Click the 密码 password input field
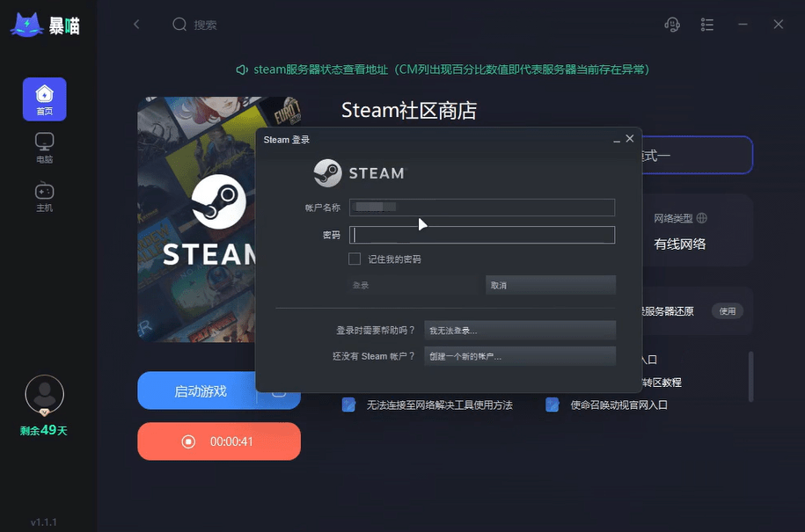This screenshot has height=532, width=805. (x=482, y=234)
